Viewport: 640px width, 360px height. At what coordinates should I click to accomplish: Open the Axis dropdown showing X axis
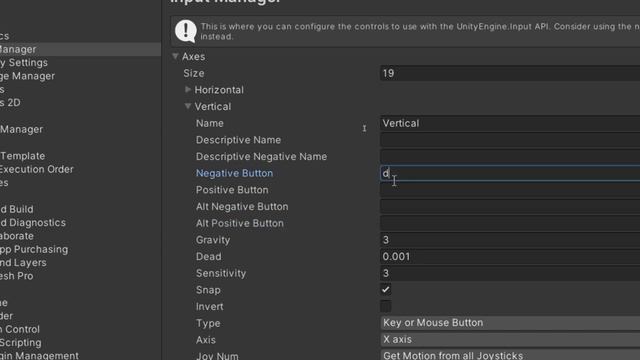coord(510,340)
